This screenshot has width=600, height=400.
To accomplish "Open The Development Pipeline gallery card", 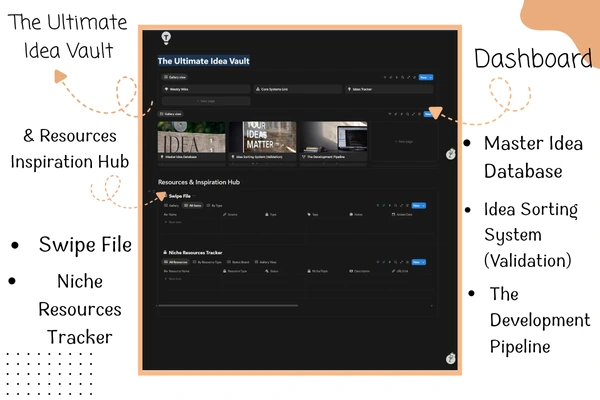I will (x=334, y=138).
